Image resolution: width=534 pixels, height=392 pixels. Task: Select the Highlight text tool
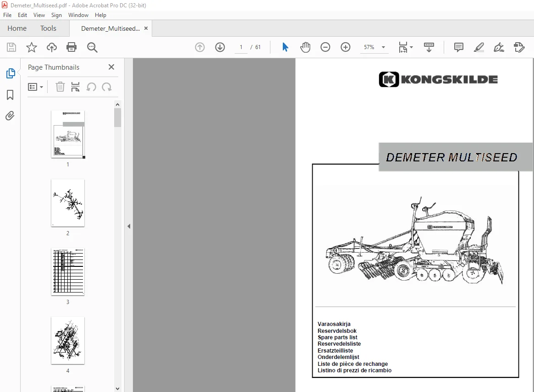click(479, 47)
